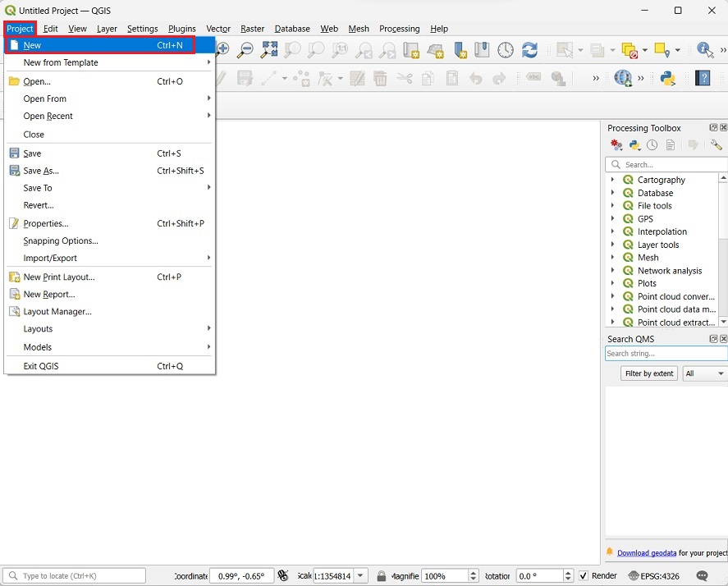728x586 pixels.
Task: Click the Filter by extent button
Action: click(649, 373)
